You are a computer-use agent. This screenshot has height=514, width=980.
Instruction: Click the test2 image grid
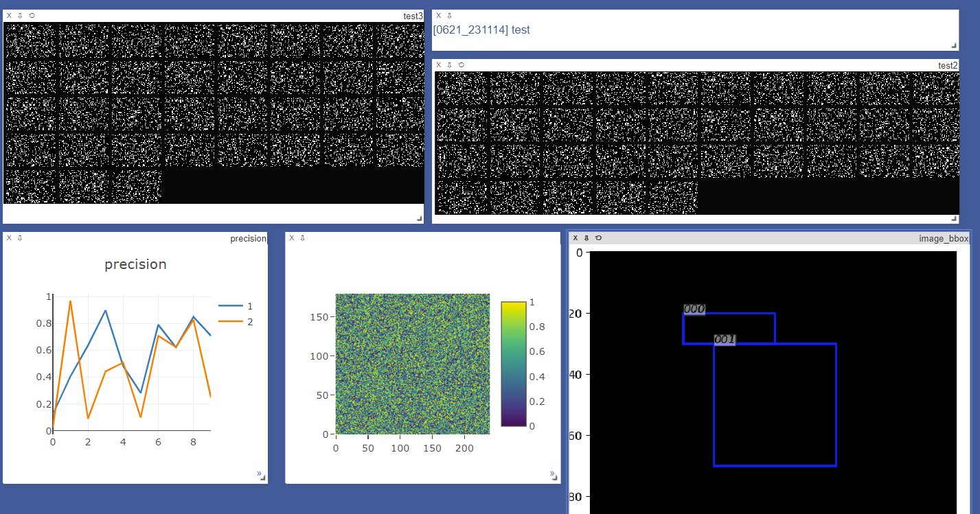697,143
